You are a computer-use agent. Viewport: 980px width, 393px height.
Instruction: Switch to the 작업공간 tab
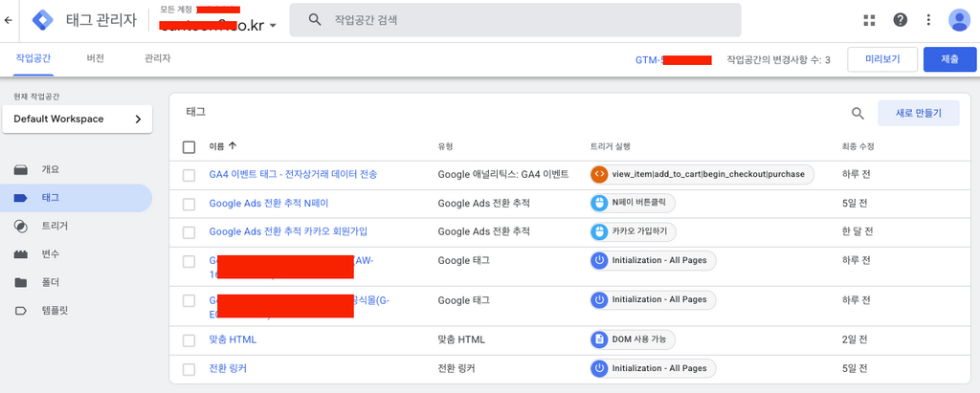pyautogui.click(x=33, y=58)
